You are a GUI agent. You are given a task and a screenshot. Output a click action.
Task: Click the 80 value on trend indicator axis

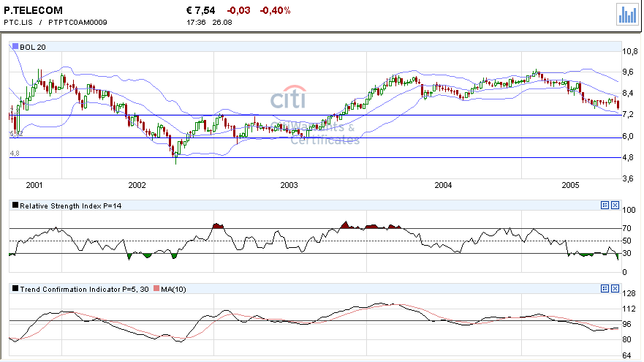pyautogui.click(x=626, y=340)
